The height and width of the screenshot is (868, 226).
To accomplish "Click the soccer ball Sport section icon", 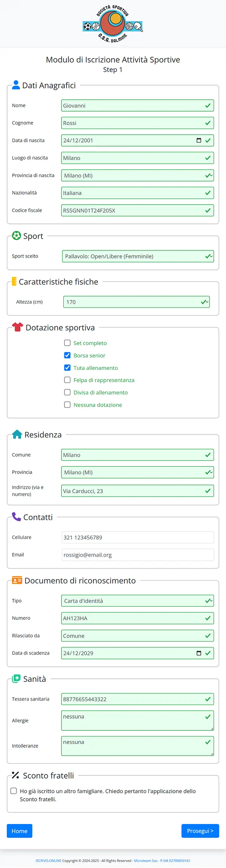I will [x=16, y=236].
